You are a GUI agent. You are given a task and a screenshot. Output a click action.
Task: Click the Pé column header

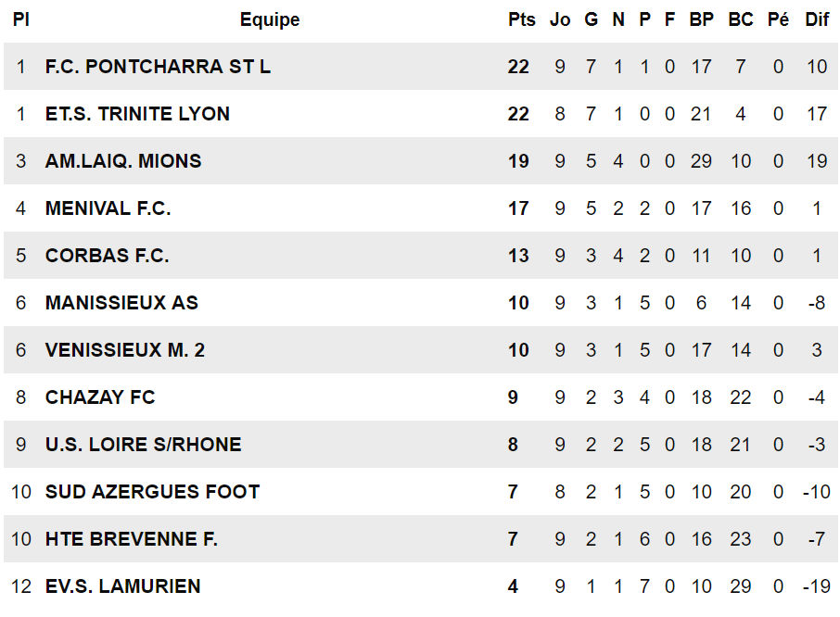(x=779, y=19)
